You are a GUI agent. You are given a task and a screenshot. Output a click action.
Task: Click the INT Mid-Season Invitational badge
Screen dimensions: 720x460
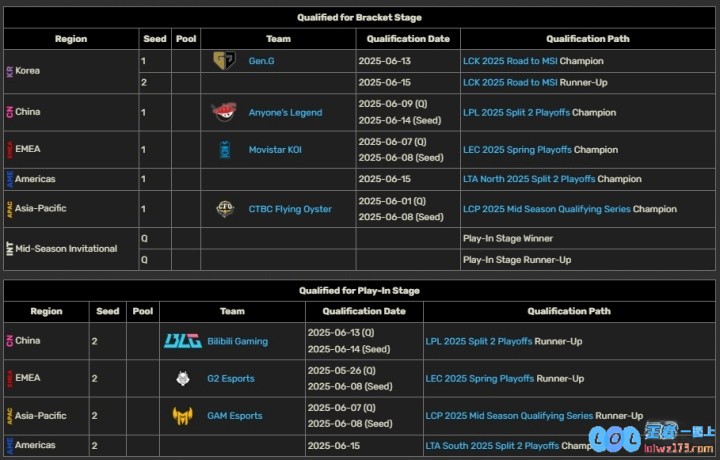[10, 249]
